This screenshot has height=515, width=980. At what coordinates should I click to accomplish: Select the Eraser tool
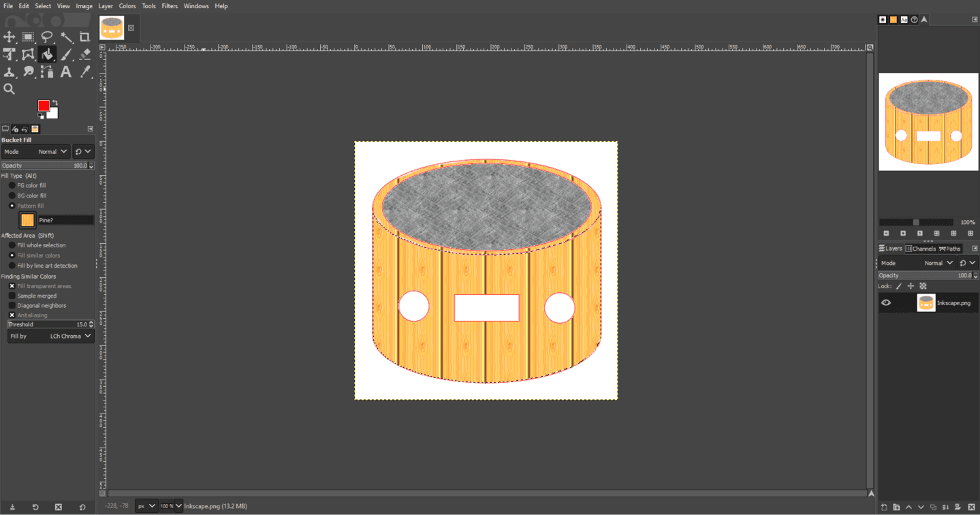coord(85,54)
